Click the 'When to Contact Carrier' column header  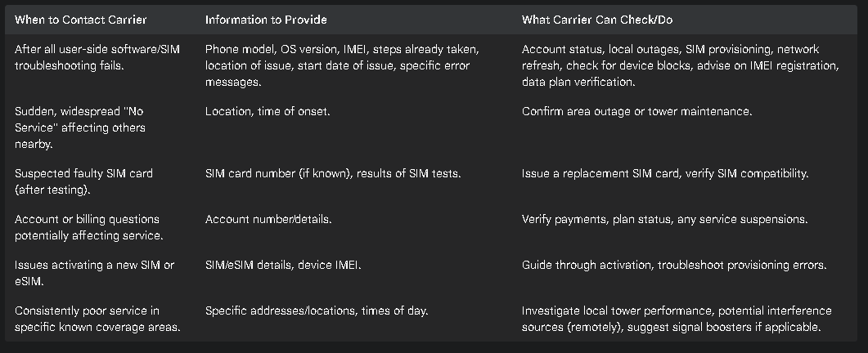pos(81,20)
